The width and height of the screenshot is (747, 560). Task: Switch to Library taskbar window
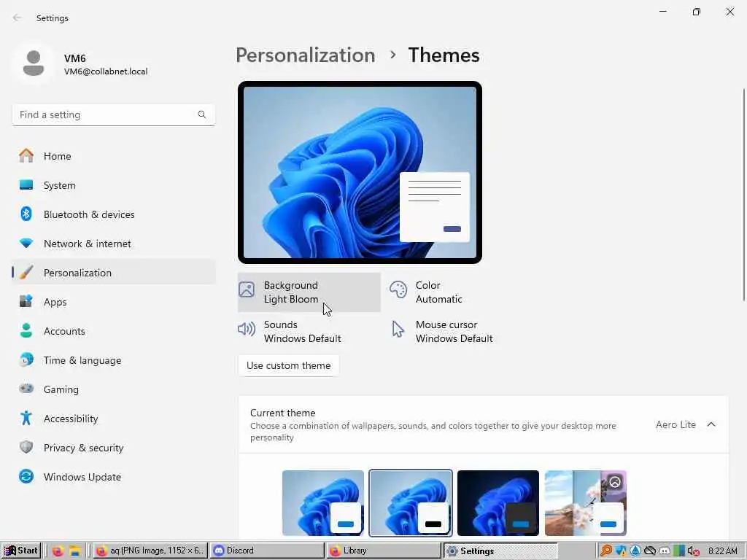(x=384, y=551)
